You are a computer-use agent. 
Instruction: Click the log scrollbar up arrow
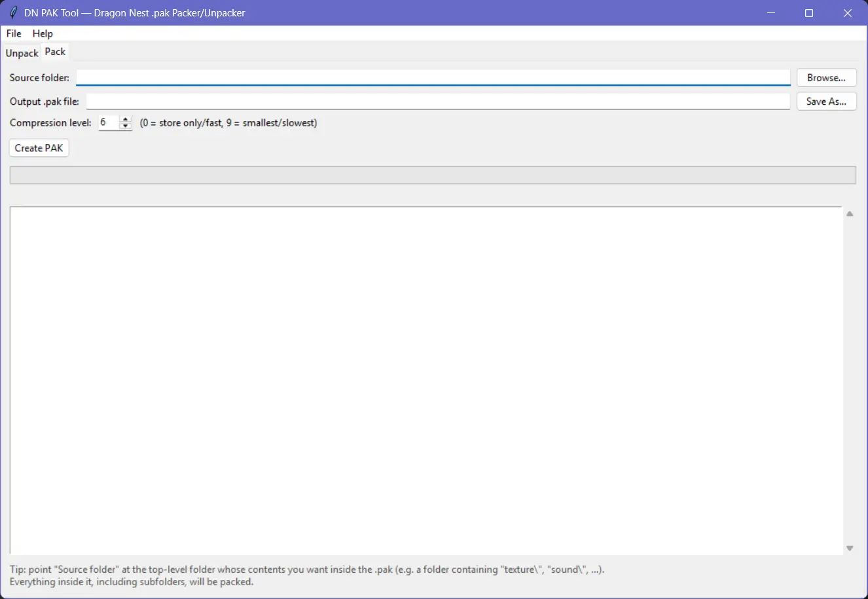pos(850,213)
